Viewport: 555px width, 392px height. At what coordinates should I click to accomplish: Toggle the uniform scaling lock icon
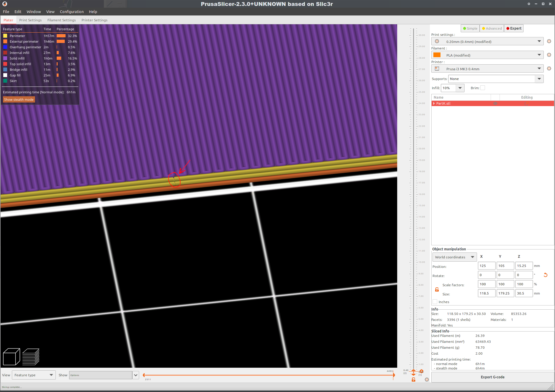point(437,289)
